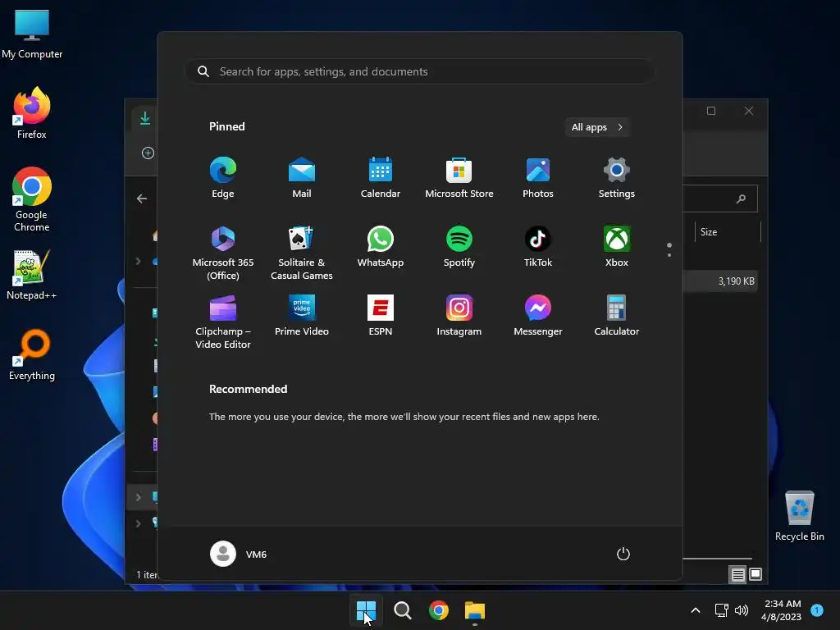This screenshot has width=840, height=630.
Task: Open taskbar Search
Action: tap(402, 610)
